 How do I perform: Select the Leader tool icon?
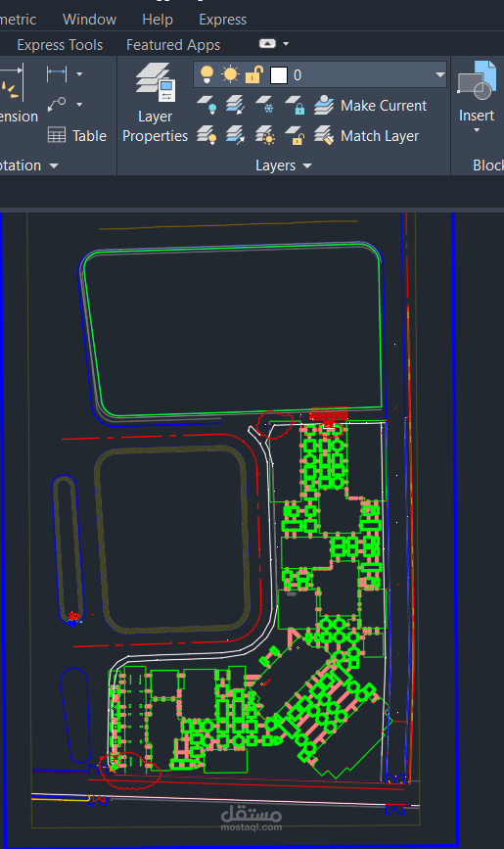click(57, 104)
